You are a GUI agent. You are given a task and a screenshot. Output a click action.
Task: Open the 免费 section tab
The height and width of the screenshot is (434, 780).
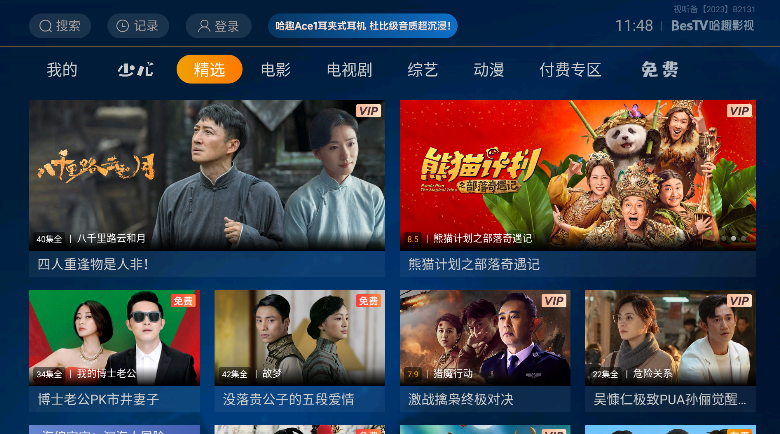pyautogui.click(x=660, y=70)
